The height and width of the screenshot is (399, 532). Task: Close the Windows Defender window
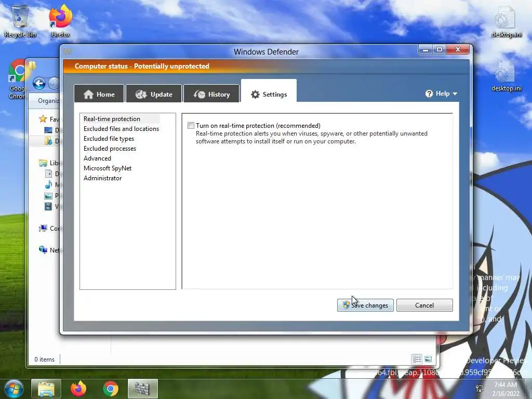click(x=458, y=49)
